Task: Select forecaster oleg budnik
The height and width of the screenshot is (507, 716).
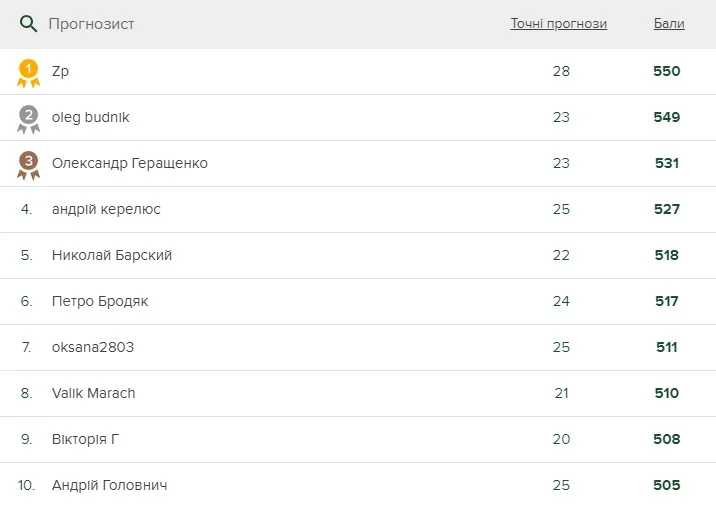Action: [x=90, y=118]
